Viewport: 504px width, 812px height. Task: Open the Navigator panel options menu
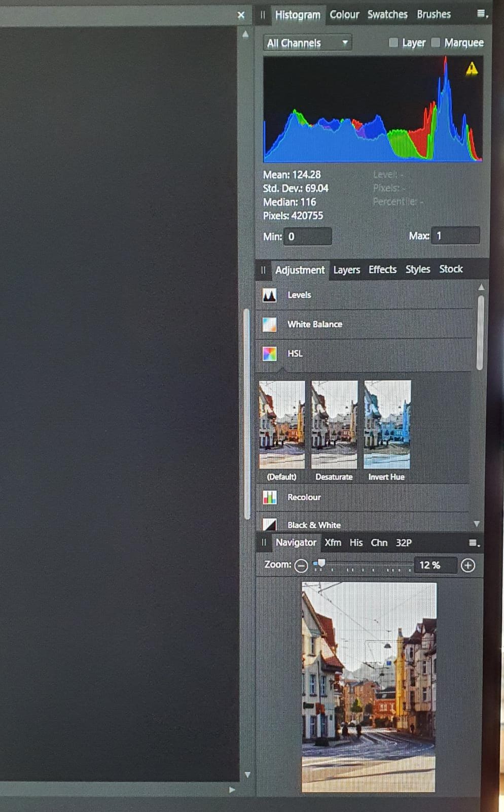tap(474, 543)
